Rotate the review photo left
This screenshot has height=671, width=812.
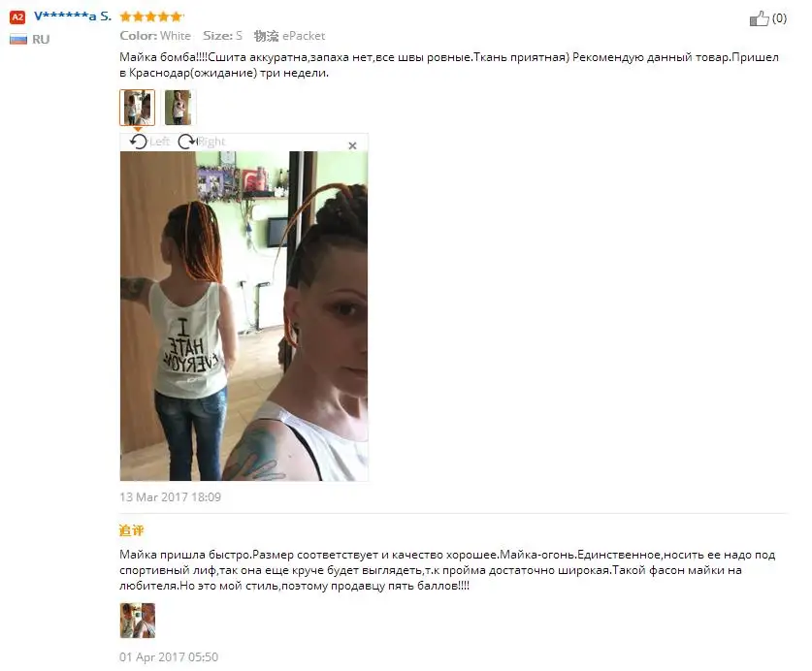[x=139, y=142]
